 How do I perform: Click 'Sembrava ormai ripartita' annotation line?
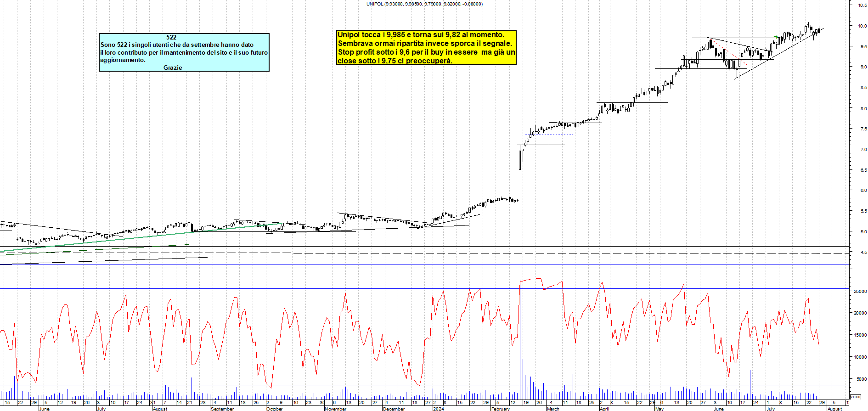[425, 44]
